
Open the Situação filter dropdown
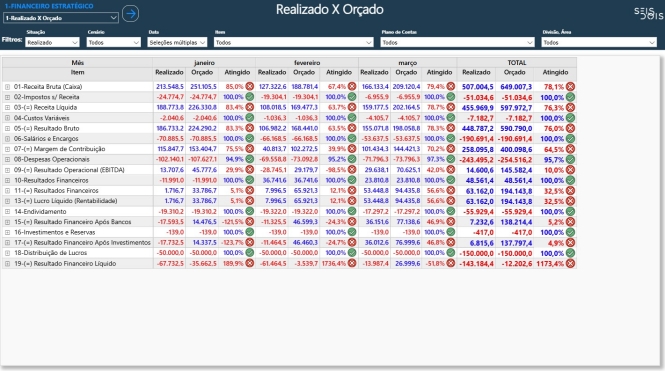point(52,42)
